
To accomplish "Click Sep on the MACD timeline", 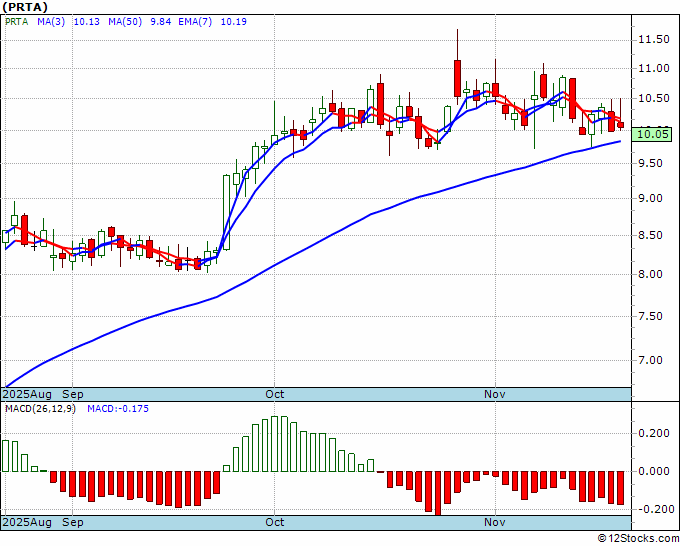I will 73,522.
